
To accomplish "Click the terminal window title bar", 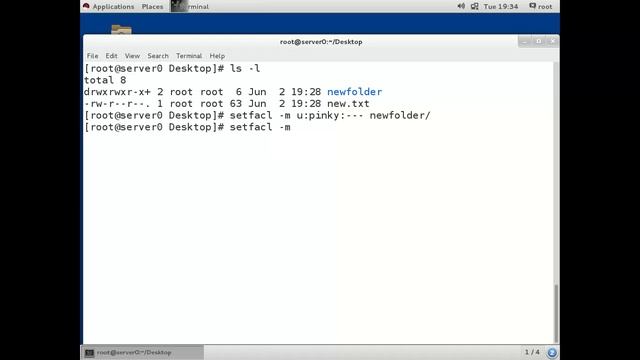I will [321, 42].
